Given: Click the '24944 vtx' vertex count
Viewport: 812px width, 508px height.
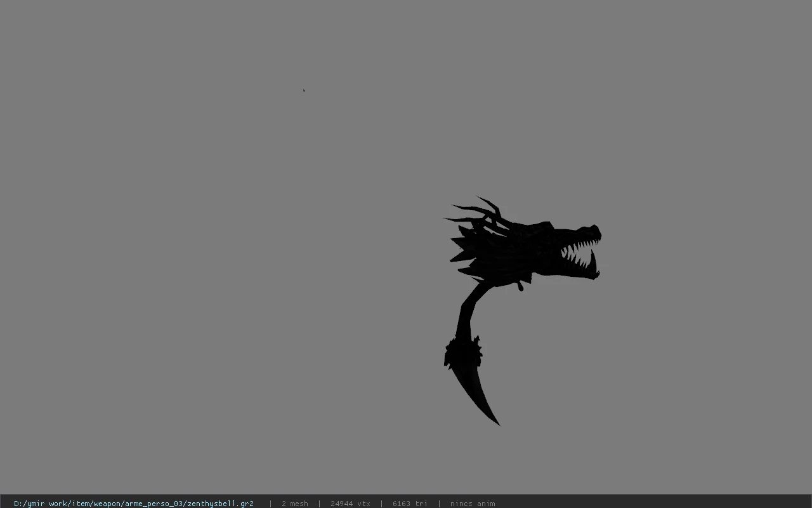Looking at the screenshot, I should [350, 504].
